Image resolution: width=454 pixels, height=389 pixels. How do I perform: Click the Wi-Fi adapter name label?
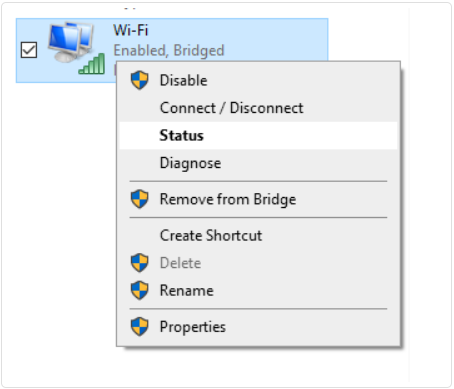(131, 30)
